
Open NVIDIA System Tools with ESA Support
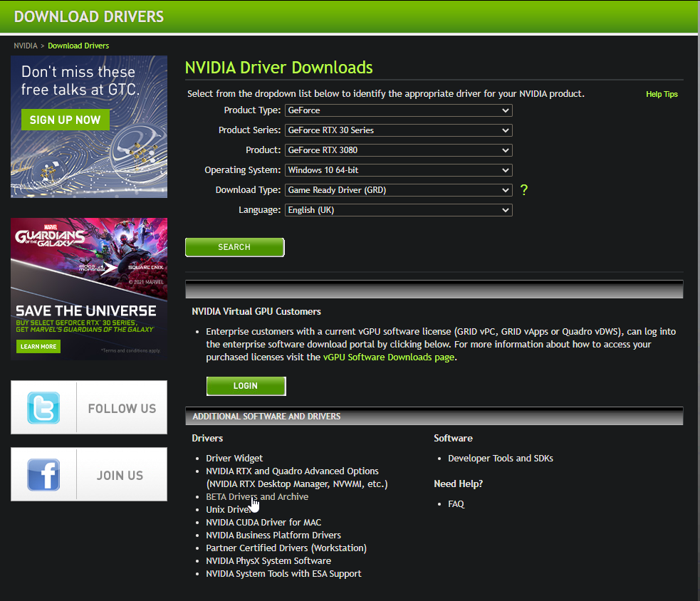tap(283, 574)
